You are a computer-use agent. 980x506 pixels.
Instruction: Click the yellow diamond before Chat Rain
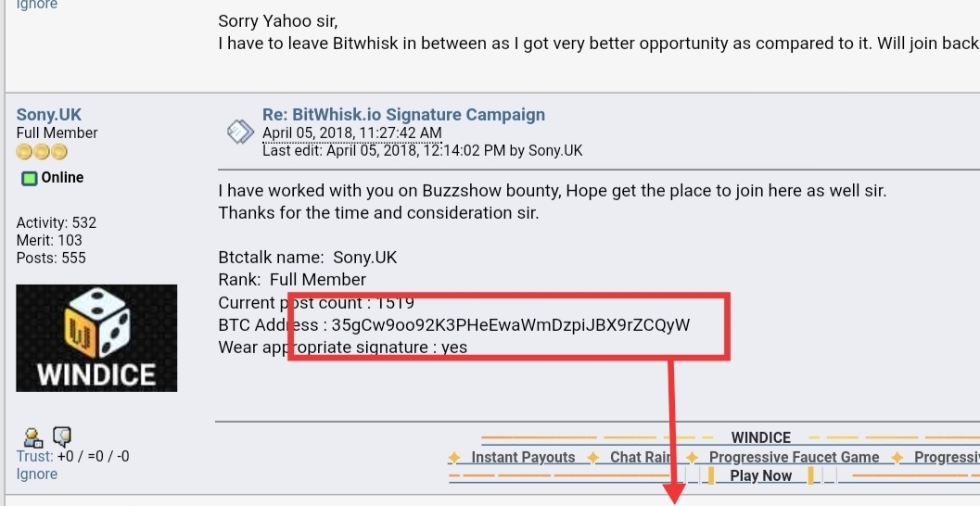(x=592, y=458)
